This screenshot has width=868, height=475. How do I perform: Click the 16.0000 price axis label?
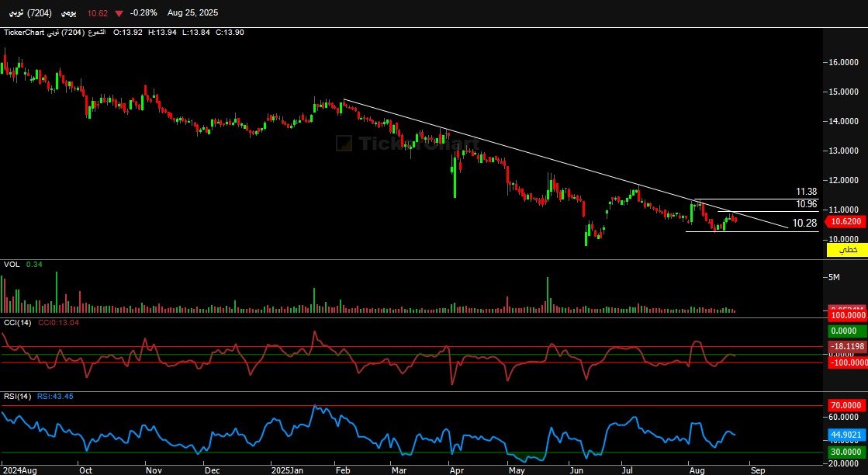pyautogui.click(x=844, y=63)
